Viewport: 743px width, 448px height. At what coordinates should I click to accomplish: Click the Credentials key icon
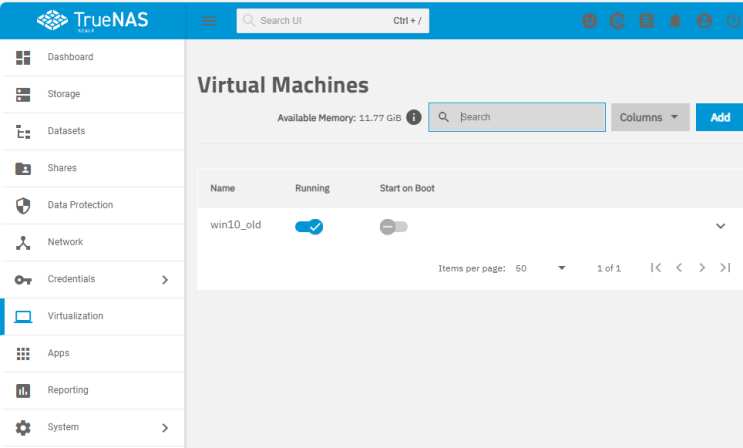[x=23, y=280]
